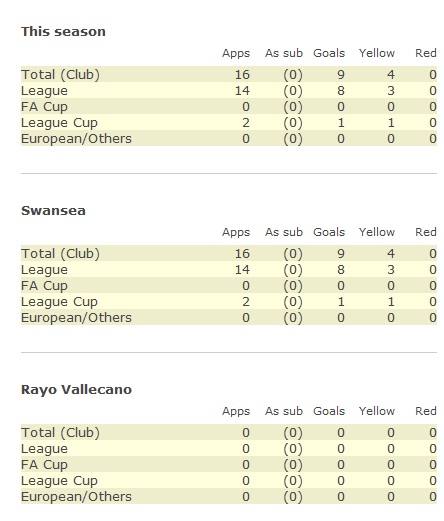The height and width of the screenshot is (521, 444).
Task: Select the League Cup row label under Swansea
Action: [59, 302]
